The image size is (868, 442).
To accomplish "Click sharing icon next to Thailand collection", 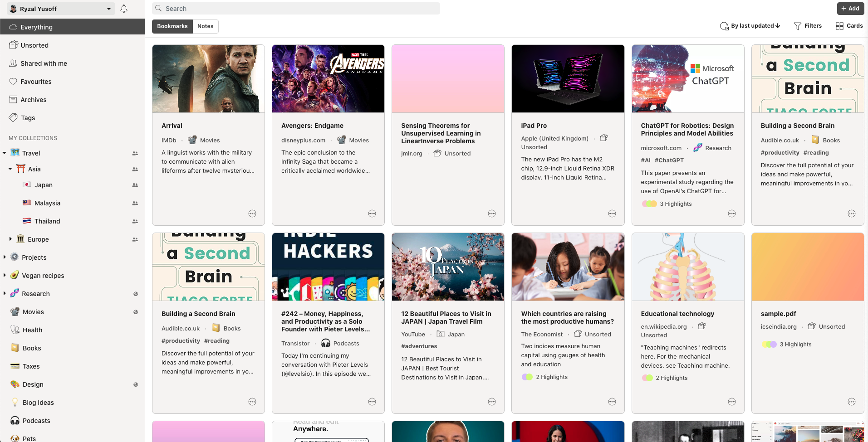I will pyautogui.click(x=135, y=221).
